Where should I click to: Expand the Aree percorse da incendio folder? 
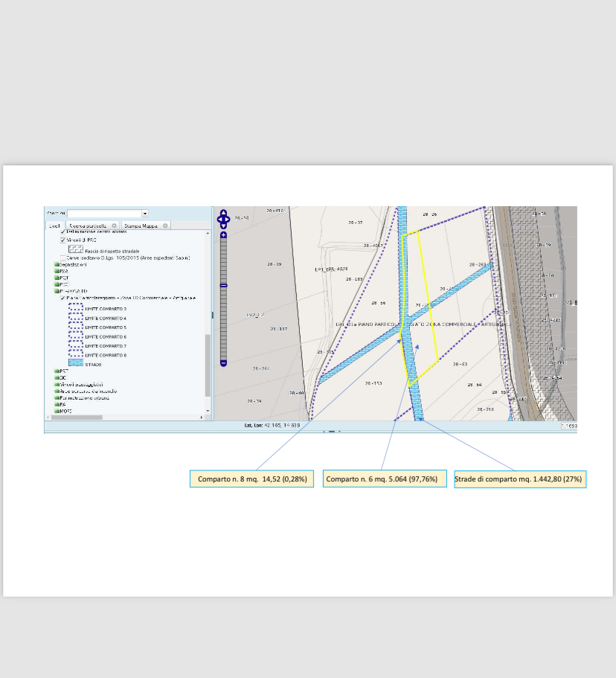pos(57,391)
